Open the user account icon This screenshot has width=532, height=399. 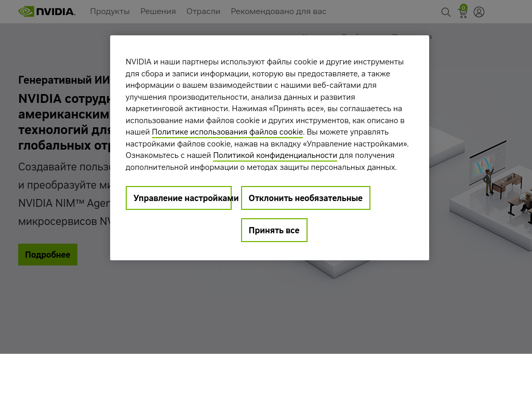(x=478, y=12)
